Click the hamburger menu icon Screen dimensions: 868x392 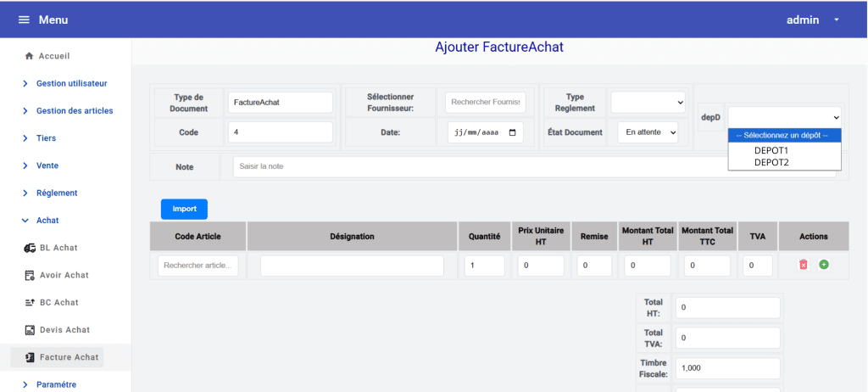(x=24, y=20)
